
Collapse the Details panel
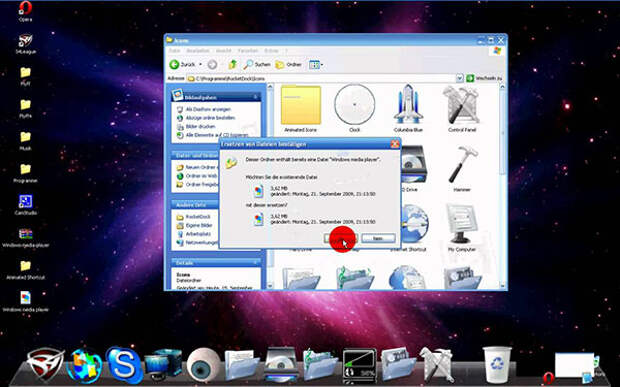coord(256,262)
